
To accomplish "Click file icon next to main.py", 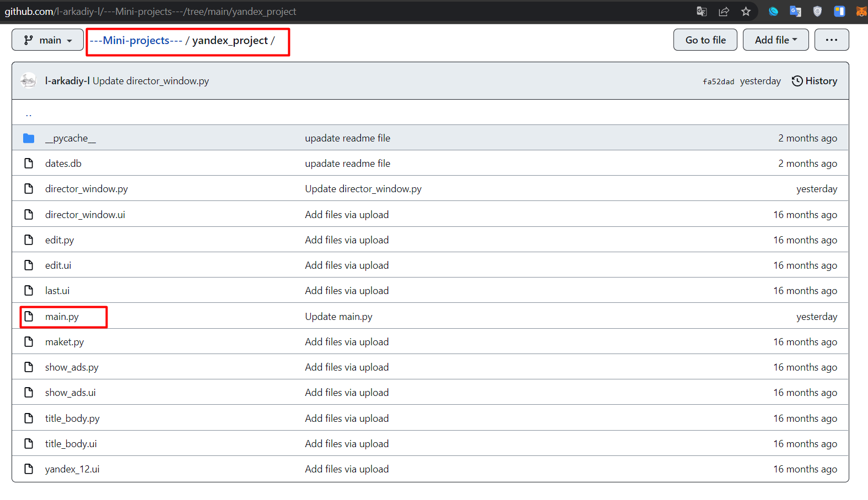I will pos(29,317).
